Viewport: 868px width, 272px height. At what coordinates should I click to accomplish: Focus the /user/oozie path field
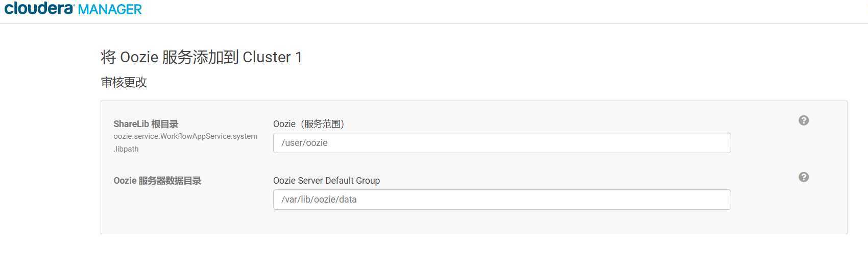[502, 143]
